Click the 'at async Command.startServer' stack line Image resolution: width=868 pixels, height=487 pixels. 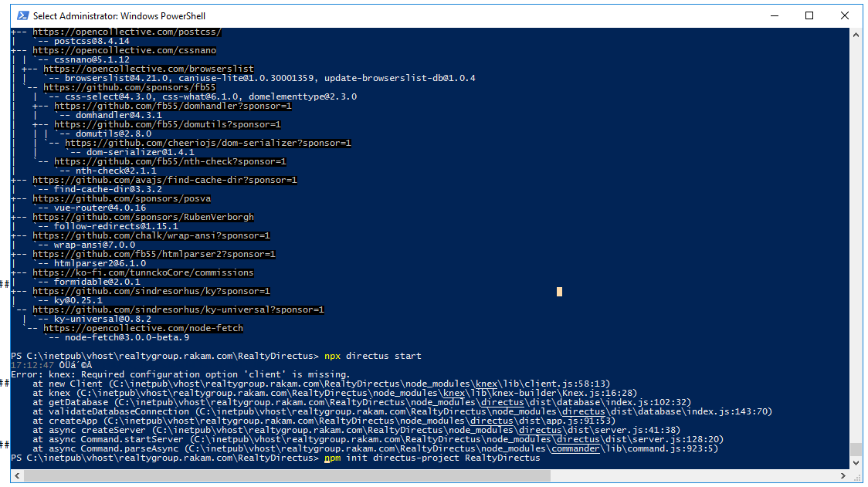click(378, 439)
